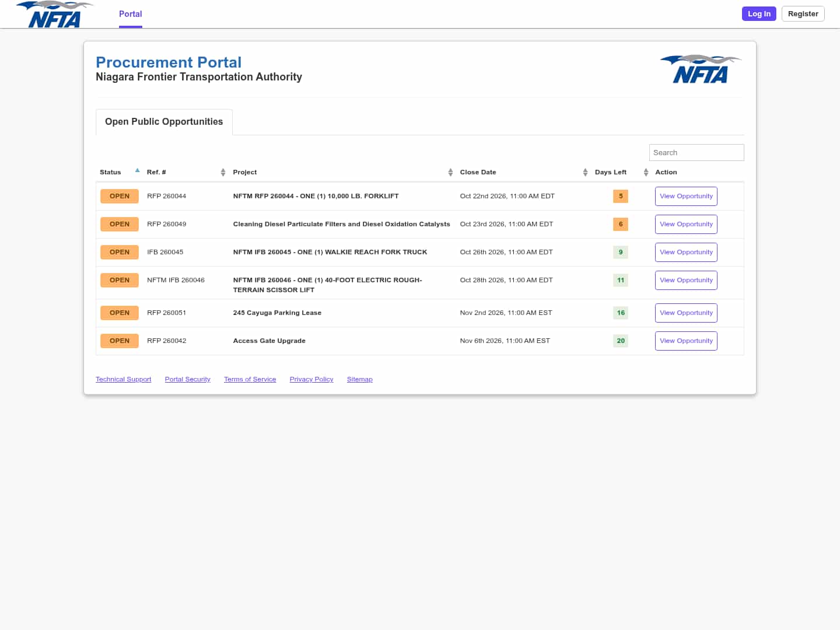View Opportunity for Access Gate Upgrade
This screenshot has height=630, width=840.
686,341
